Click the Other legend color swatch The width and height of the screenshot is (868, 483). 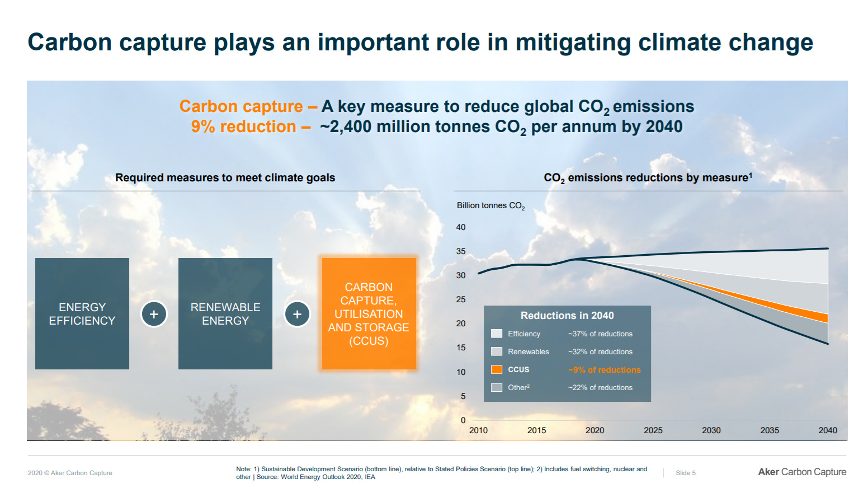[x=496, y=387]
